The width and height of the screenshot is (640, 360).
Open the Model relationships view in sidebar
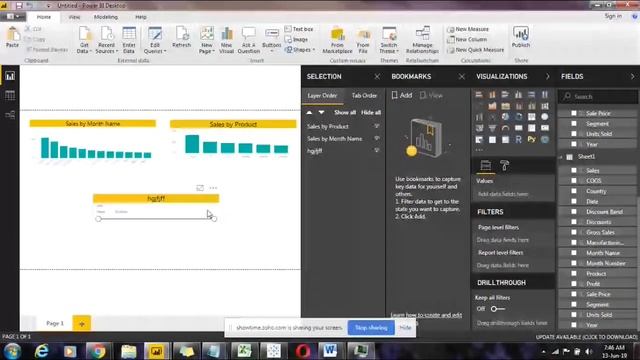(10, 115)
